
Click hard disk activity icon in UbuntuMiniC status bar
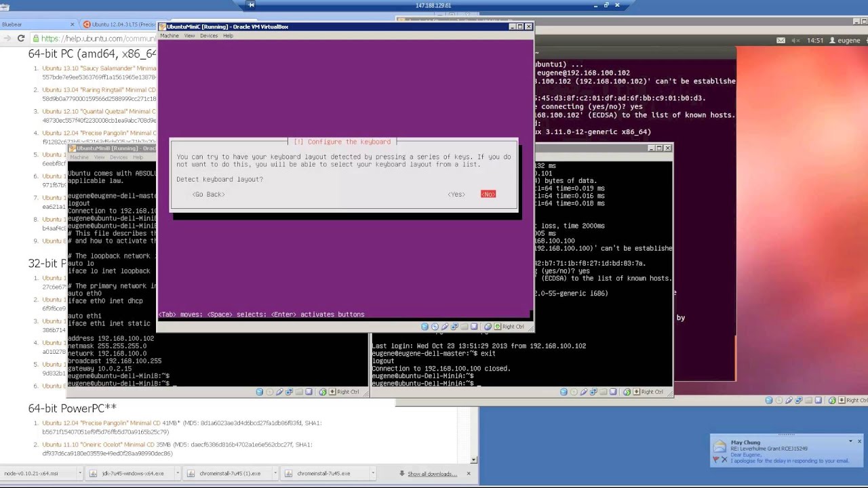(425, 327)
